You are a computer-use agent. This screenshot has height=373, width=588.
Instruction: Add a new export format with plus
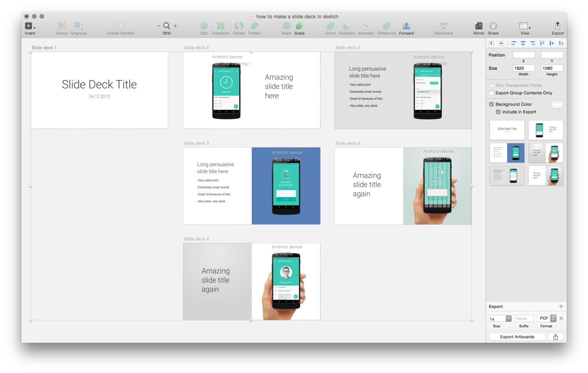tap(561, 306)
